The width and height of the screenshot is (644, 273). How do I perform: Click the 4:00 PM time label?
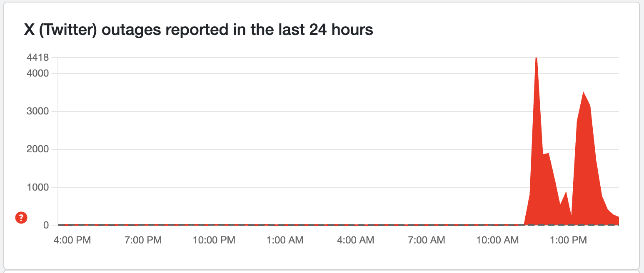(72, 240)
